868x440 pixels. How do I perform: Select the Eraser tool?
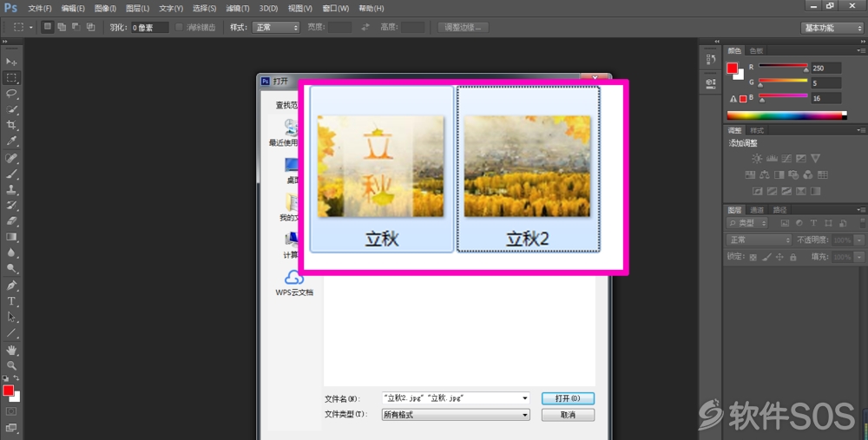point(11,220)
